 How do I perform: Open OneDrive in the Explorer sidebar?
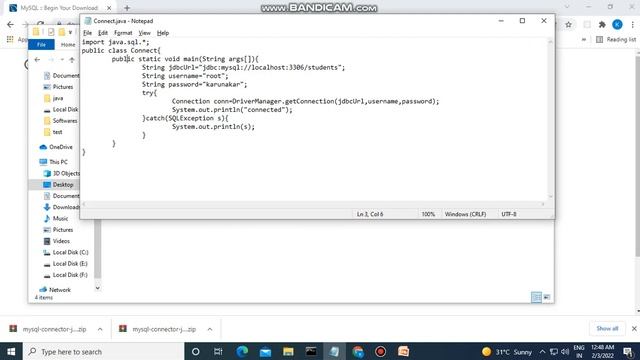pyautogui.click(x=56, y=147)
